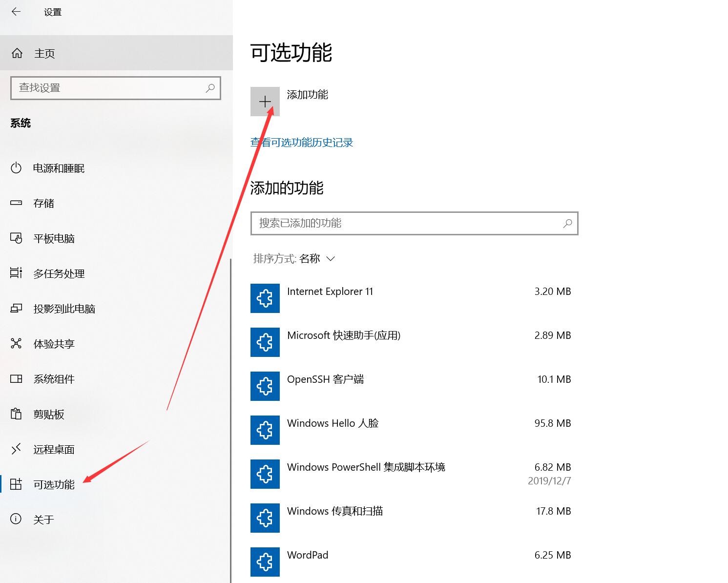Click the 2.89 MB size value
The width and height of the screenshot is (728, 583).
click(x=553, y=335)
